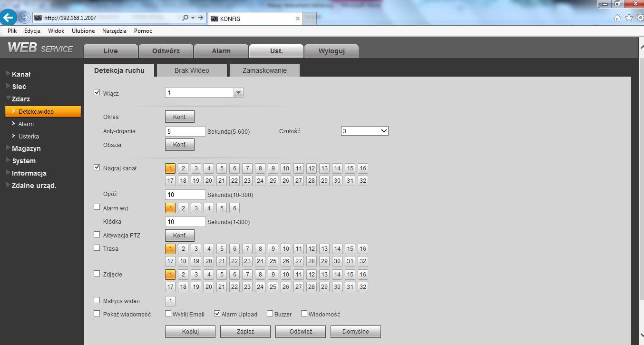Open the favorites star icon
Image resolution: width=644 pixels, height=345 pixels.
click(628, 18)
